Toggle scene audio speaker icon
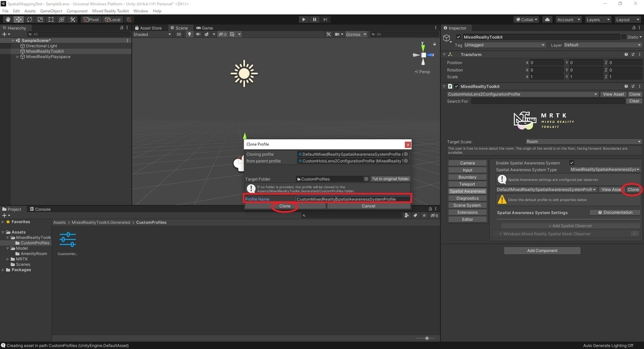Image resolution: width=644 pixels, height=349 pixels. pos(198,34)
